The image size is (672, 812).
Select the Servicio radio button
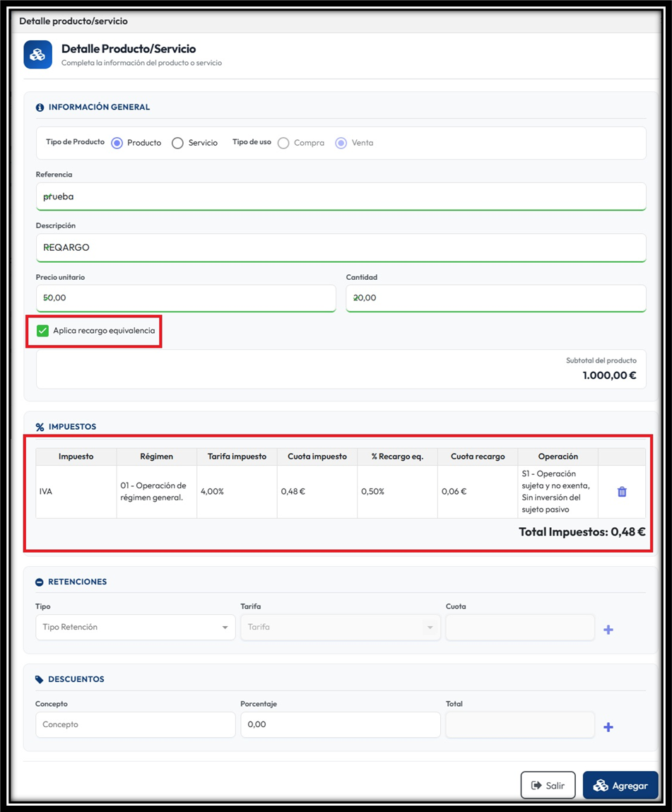(177, 143)
